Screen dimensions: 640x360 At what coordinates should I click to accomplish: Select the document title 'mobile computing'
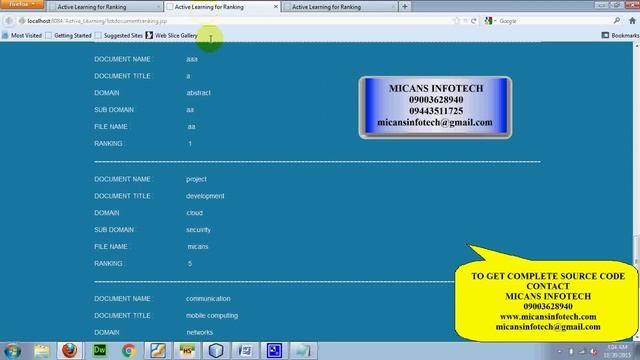pos(212,316)
